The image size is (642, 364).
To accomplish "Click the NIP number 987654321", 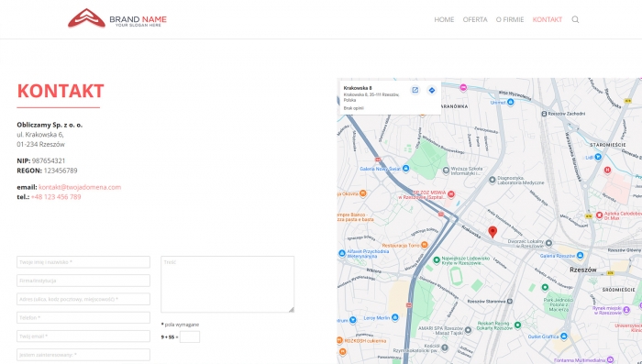I will pyautogui.click(x=49, y=161).
